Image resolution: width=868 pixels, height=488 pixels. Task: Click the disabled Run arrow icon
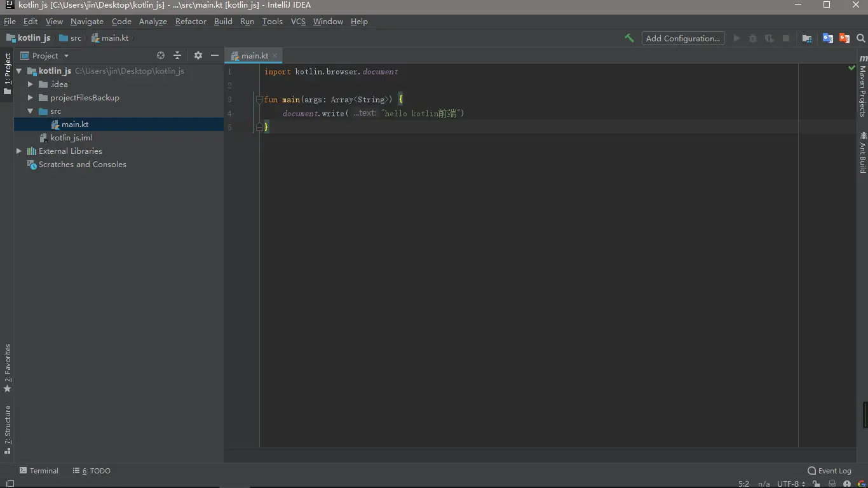pyautogui.click(x=736, y=38)
